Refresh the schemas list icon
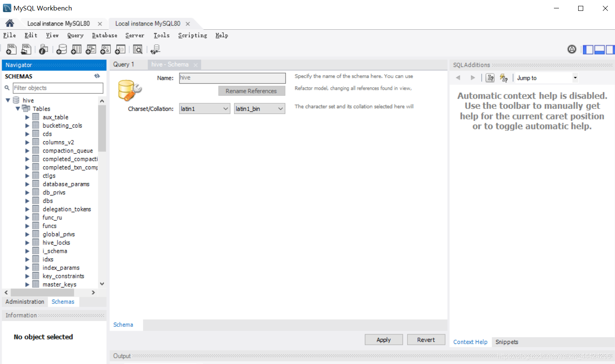Screen dimensions: 615x364 pos(97,76)
